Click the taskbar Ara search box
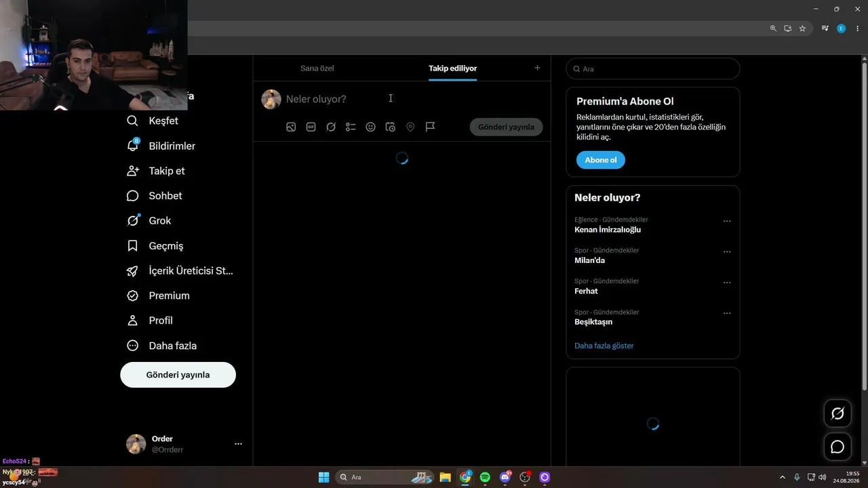Viewport: 868px width, 488px height. [385, 477]
